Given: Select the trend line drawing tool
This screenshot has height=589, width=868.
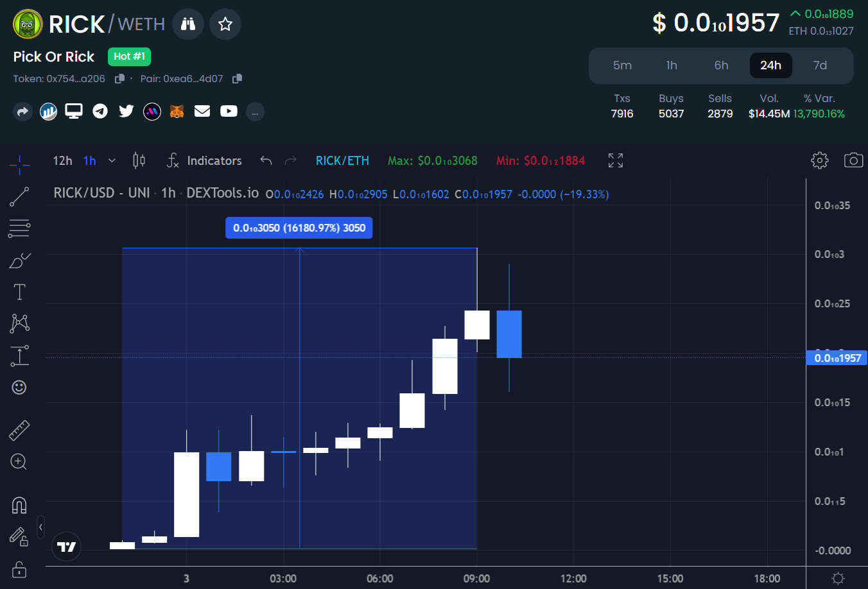Looking at the screenshot, I should pyautogui.click(x=19, y=196).
